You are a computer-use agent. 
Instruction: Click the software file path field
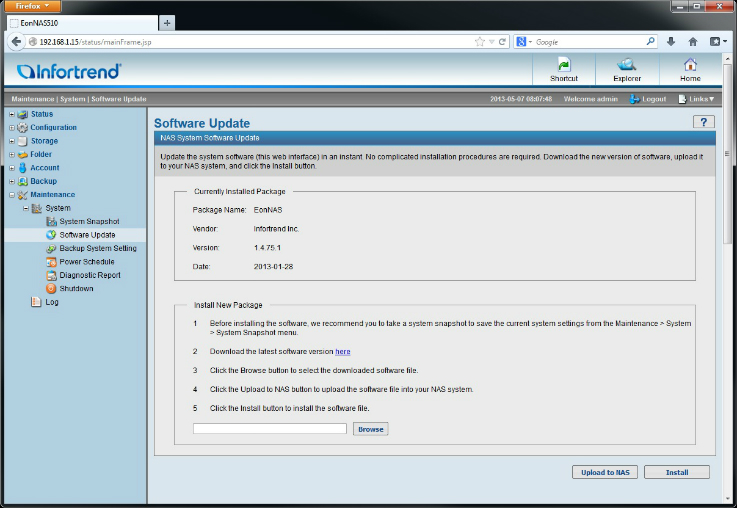(270, 429)
